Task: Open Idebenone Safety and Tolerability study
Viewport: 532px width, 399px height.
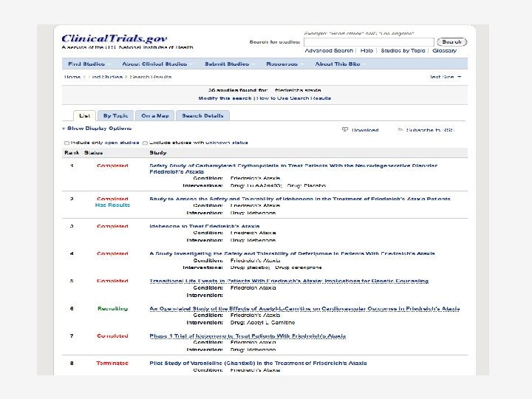Action: pos(300,199)
